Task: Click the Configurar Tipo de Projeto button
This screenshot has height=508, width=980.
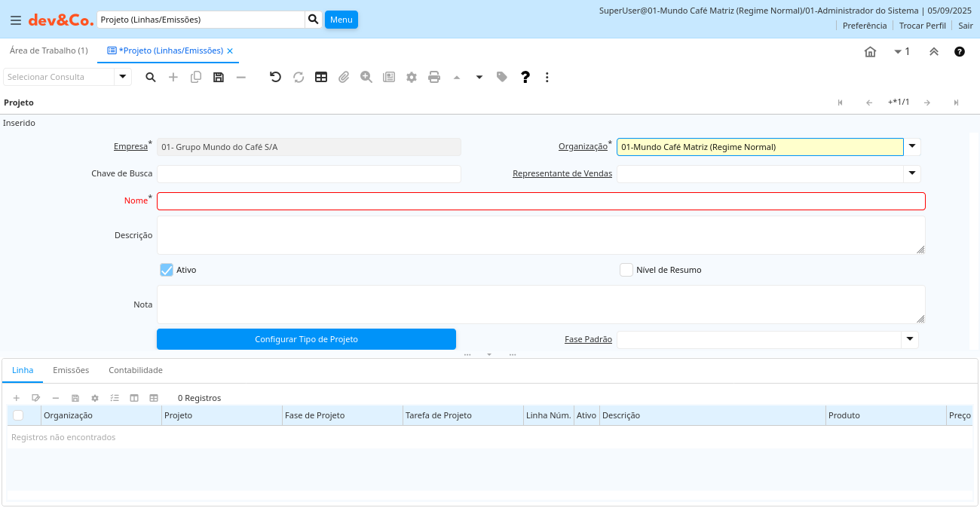Action: click(x=306, y=339)
